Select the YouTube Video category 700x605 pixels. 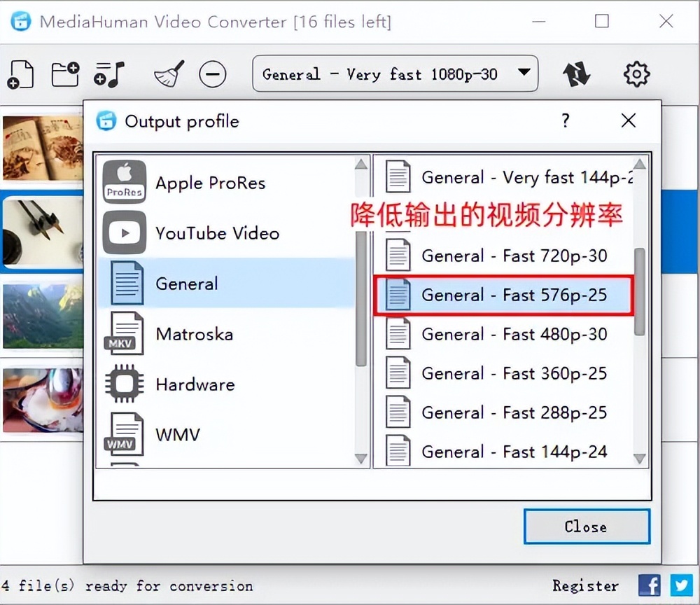tap(217, 234)
